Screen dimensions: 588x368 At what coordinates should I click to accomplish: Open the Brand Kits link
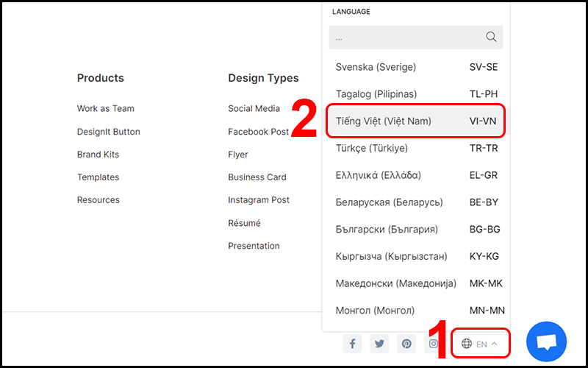[x=98, y=155]
